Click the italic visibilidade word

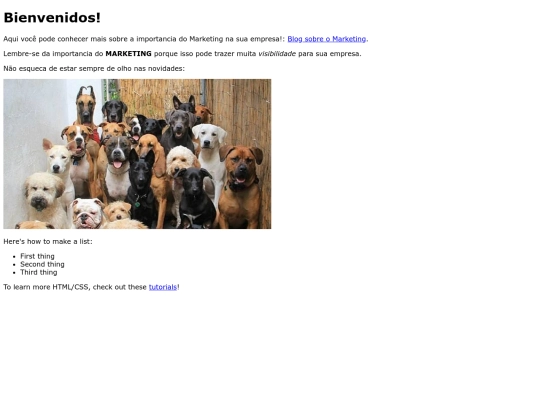277,54
